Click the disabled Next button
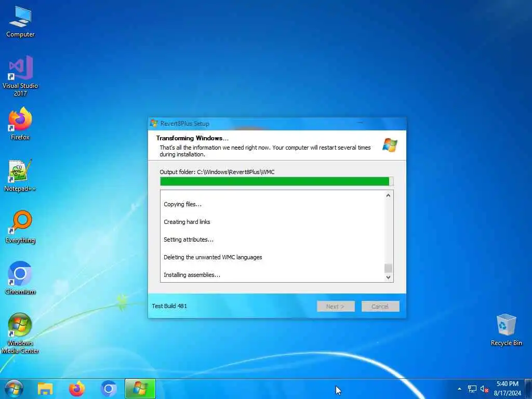Viewport: 532px width, 399px height. click(x=336, y=307)
